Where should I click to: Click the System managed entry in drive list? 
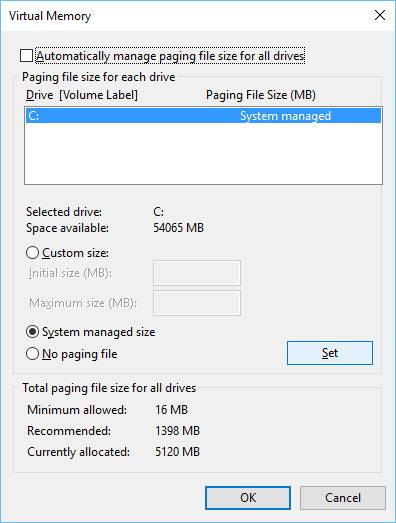click(285, 116)
